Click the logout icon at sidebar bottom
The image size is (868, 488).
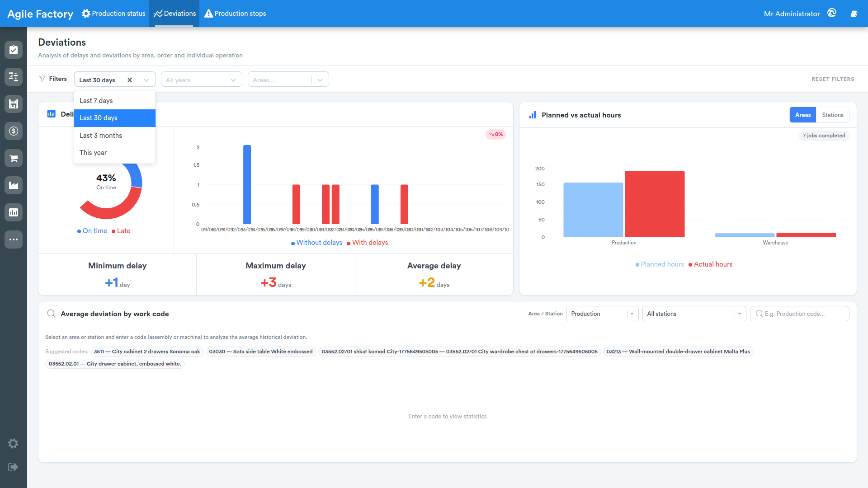point(13,467)
